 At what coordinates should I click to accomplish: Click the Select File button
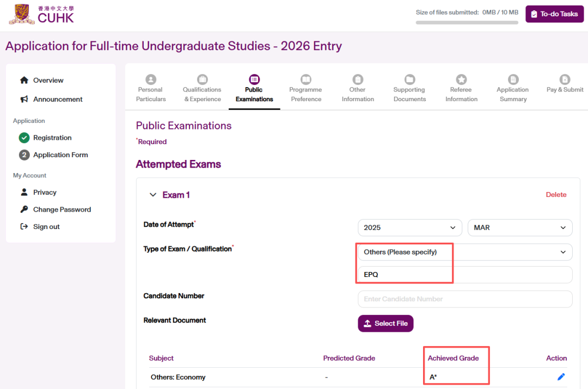(385, 323)
